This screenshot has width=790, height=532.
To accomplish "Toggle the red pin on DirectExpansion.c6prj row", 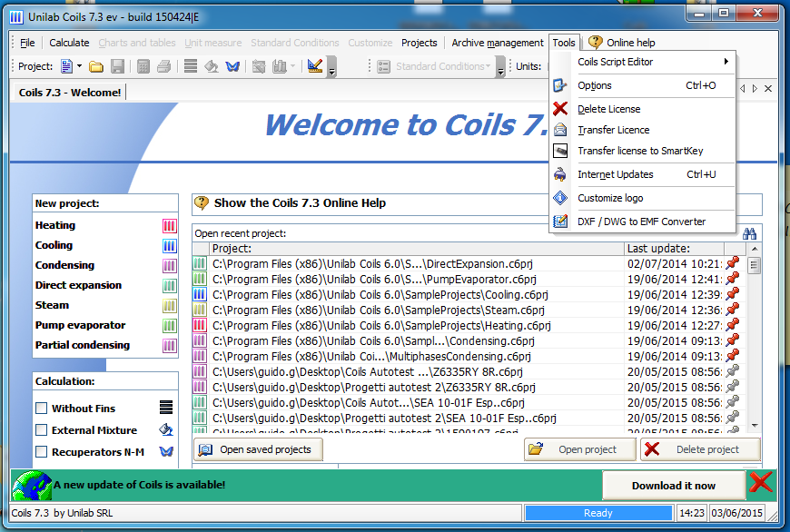I will tap(733, 263).
